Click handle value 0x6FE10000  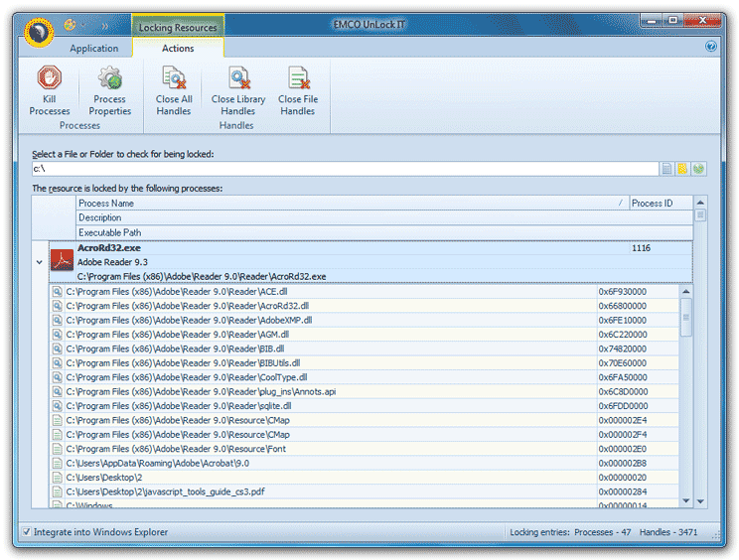click(x=623, y=321)
